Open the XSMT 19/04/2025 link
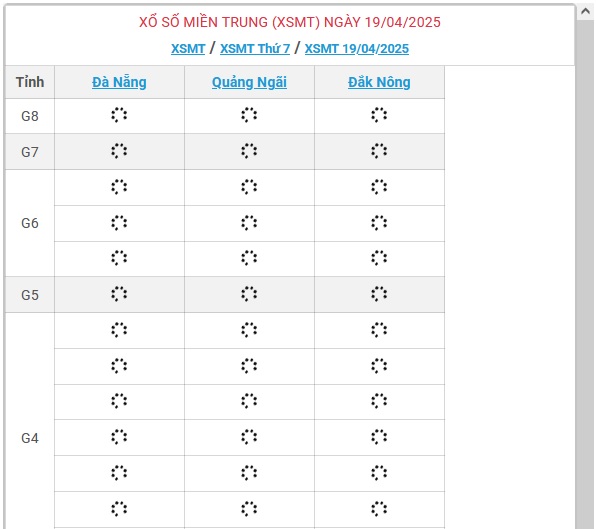Screen dimensions: 596x529 tap(357, 49)
